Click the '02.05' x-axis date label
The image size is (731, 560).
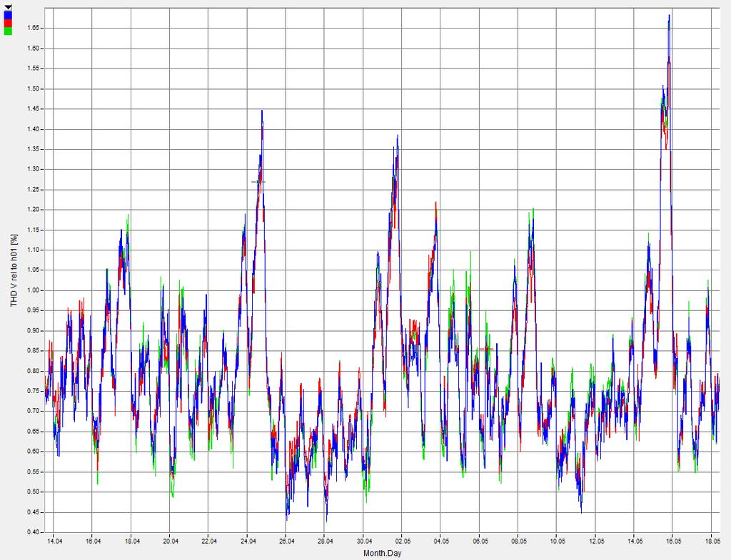[403, 541]
